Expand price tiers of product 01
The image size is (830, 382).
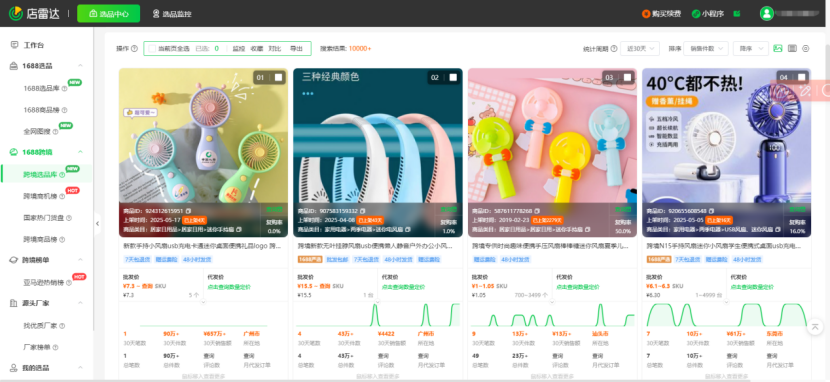[203, 303]
